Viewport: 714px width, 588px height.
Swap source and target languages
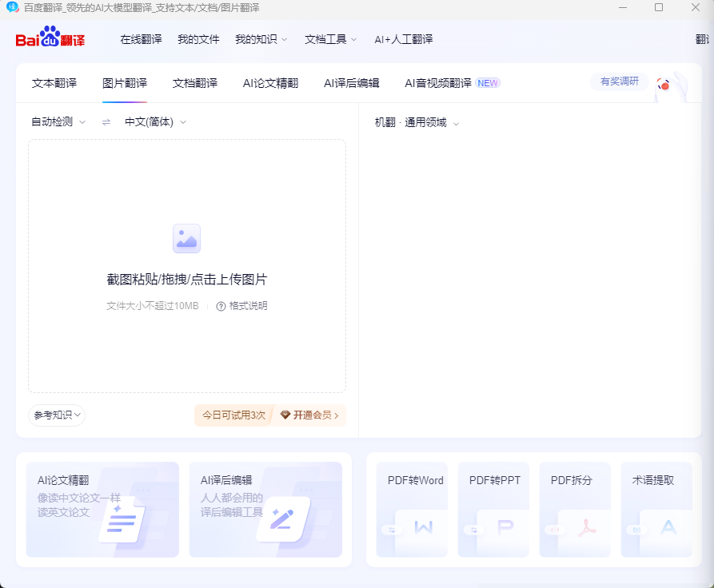[x=106, y=122]
